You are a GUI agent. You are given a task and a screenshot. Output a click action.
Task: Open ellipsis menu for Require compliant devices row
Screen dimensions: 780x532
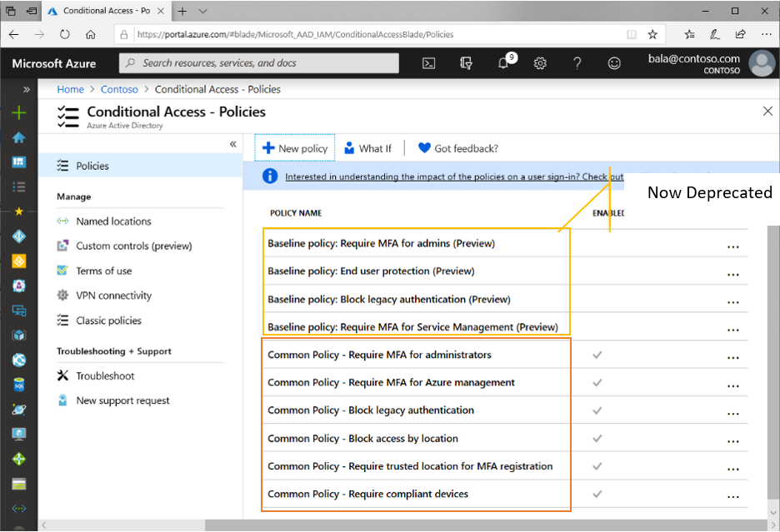click(x=733, y=497)
